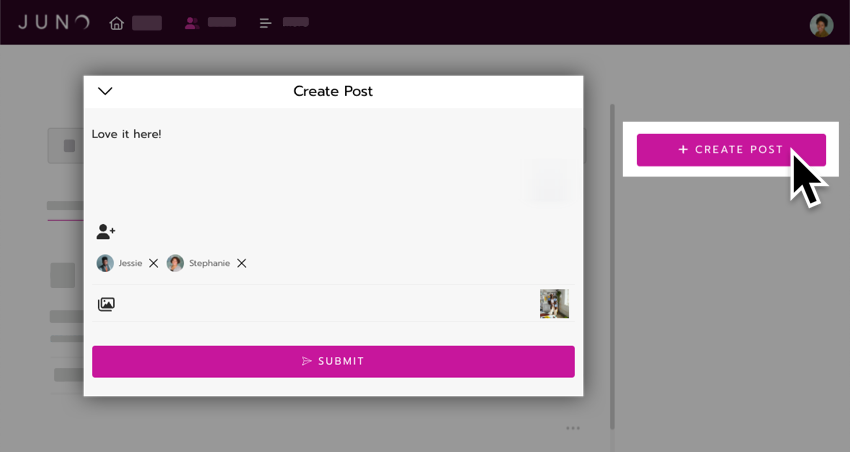Remove Jessie from tagged people
This screenshot has width=850, height=452.
(x=153, y=263)
